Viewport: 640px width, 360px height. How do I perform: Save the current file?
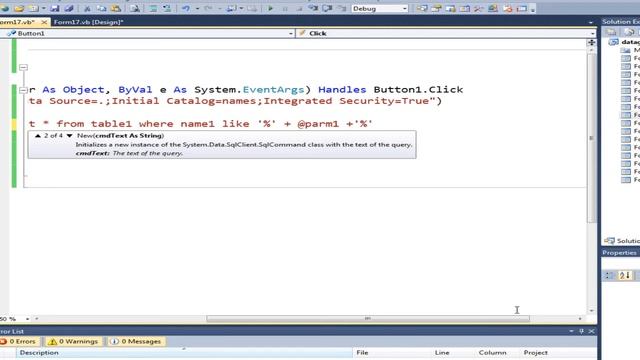coord(54,8)
